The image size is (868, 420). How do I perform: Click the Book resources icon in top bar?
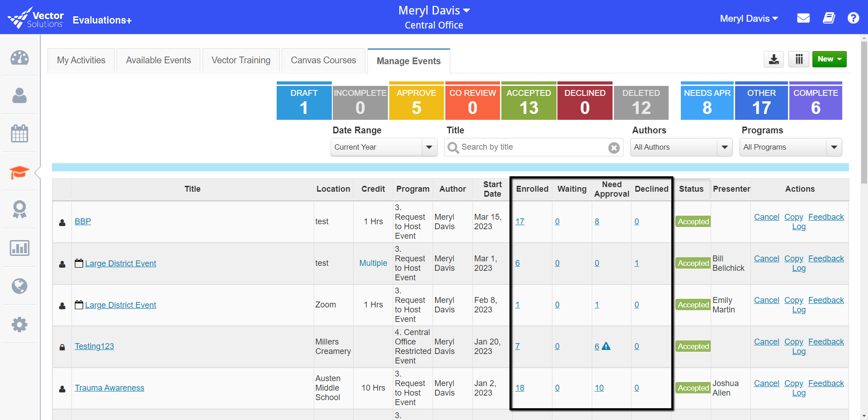[x=829, y=18]
